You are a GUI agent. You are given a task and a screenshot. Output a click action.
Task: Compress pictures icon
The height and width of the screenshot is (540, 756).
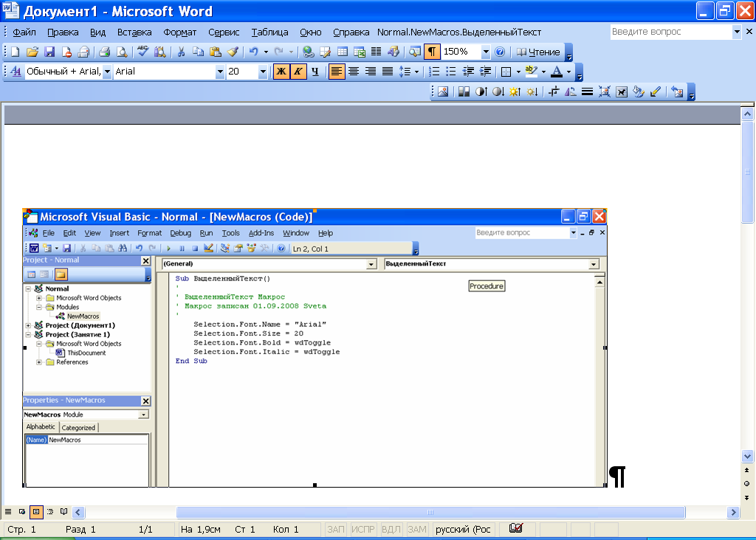[604, 91]
